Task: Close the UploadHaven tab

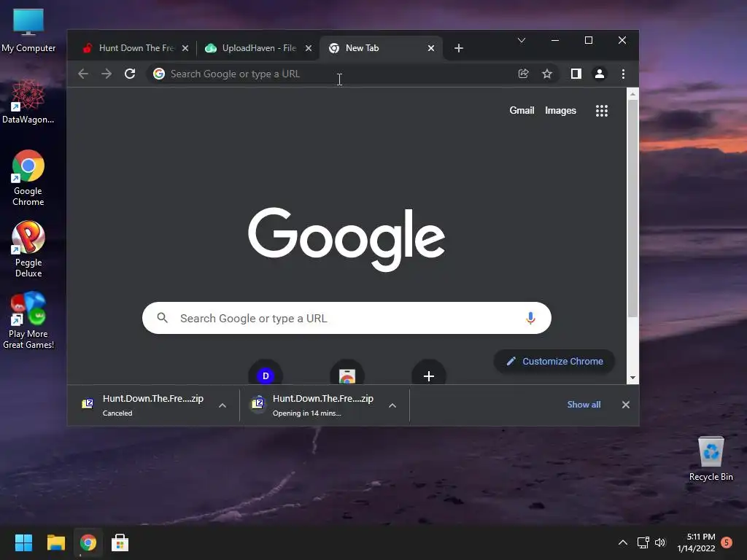Action: coord(309,48)
